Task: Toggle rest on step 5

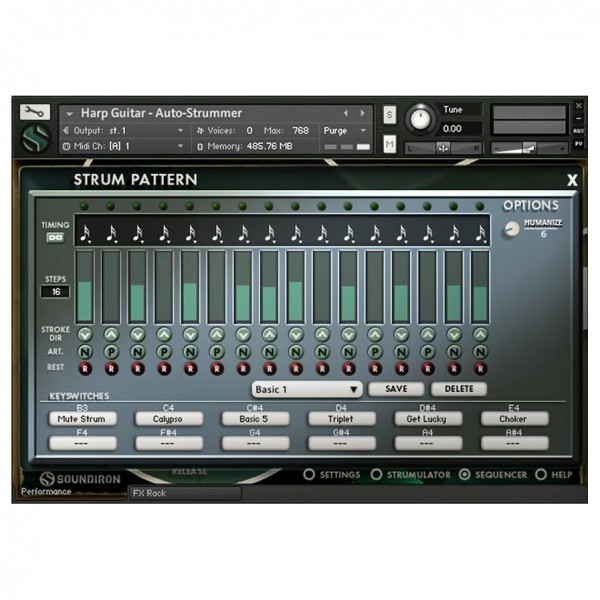Action: coord(191,369)
